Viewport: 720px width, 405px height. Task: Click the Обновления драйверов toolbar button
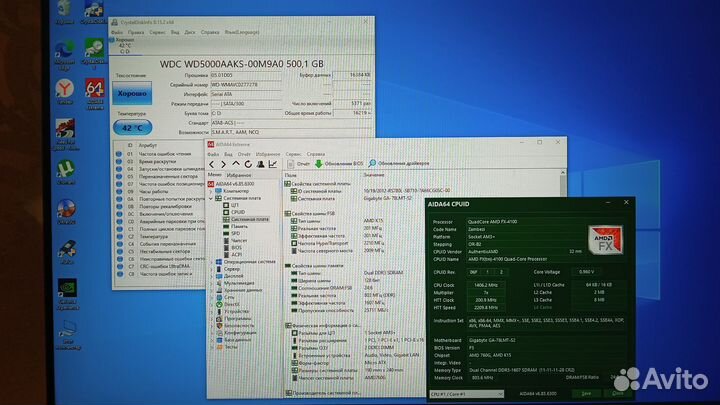point(399,163)
